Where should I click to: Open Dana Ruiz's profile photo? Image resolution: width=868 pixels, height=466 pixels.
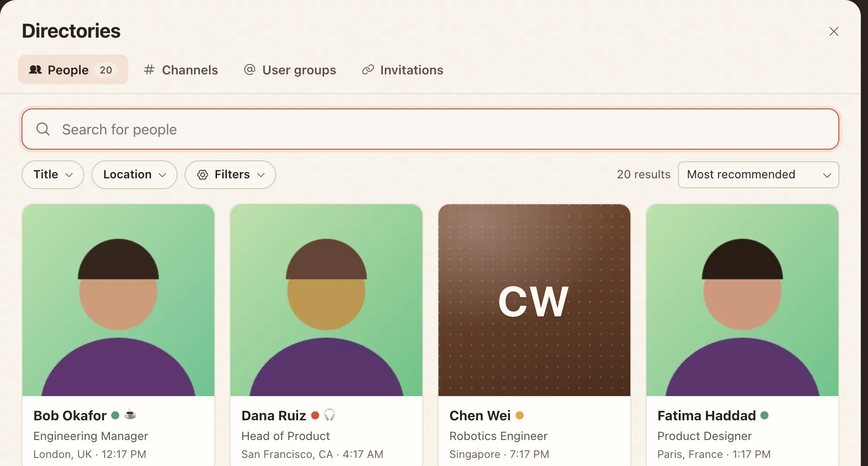pos(326,300)
